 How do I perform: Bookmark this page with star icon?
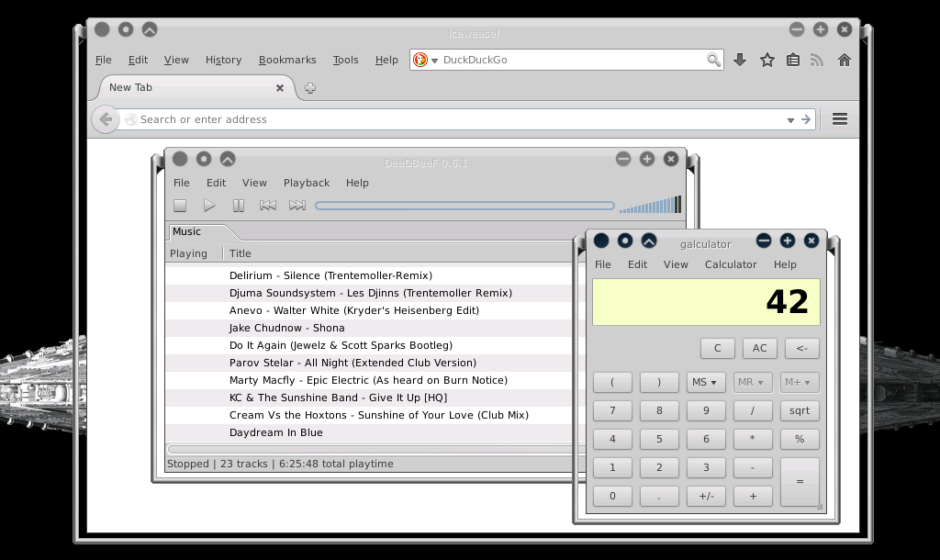pyautogui.click(x=767, y=60)
